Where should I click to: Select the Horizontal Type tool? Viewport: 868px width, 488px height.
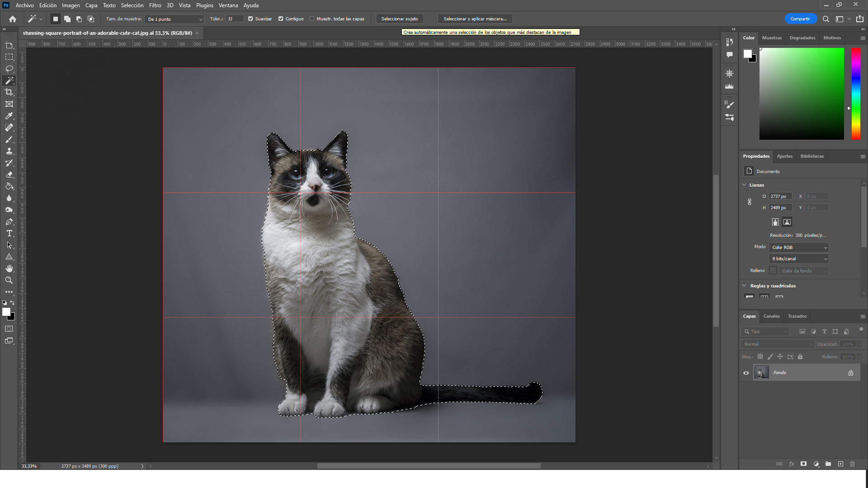9,234
